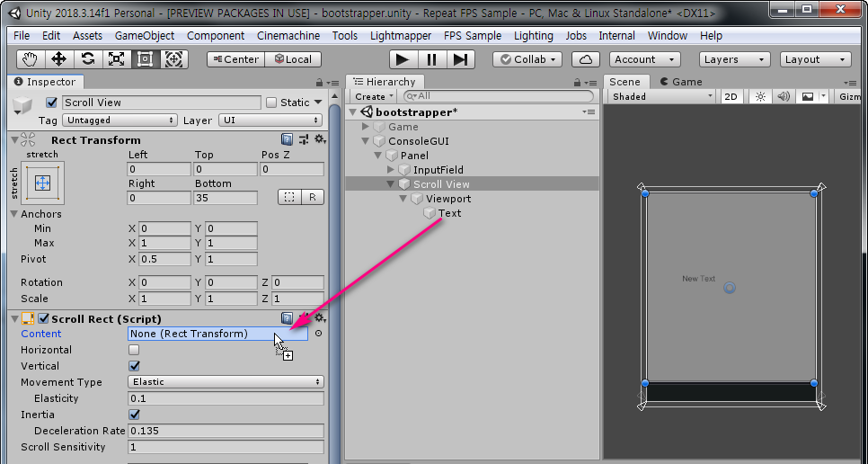868x464 pixels.
Task: Open the Window menu
Action: pyautogui.click(x=667, y=35)
